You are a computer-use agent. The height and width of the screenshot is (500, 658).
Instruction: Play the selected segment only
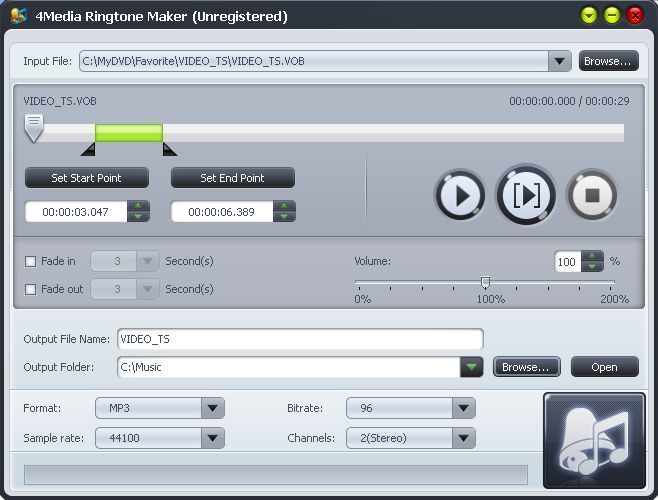[526, 195]
